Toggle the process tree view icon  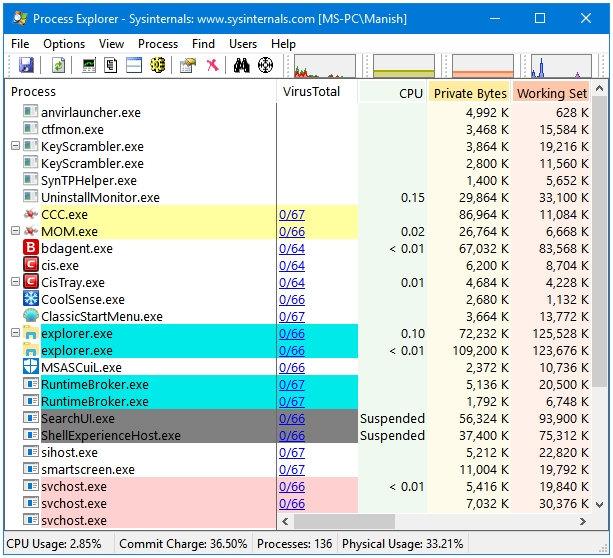[x=111, y=65]
